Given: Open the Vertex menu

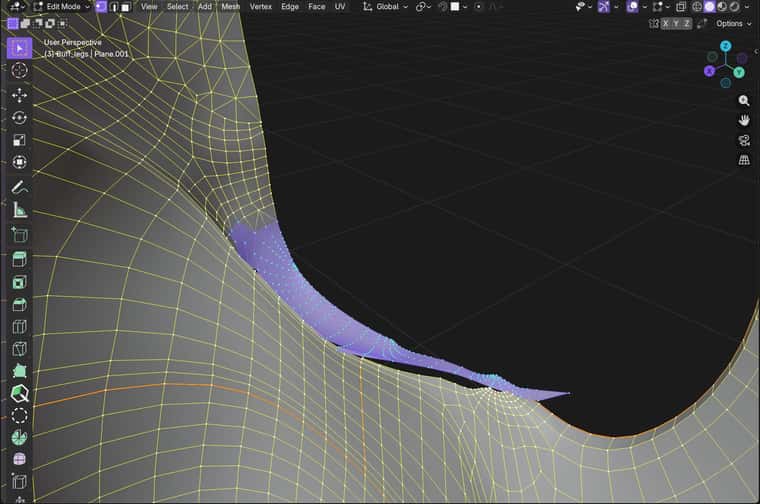Looking at the screenshot, I should tap(261, 6).
